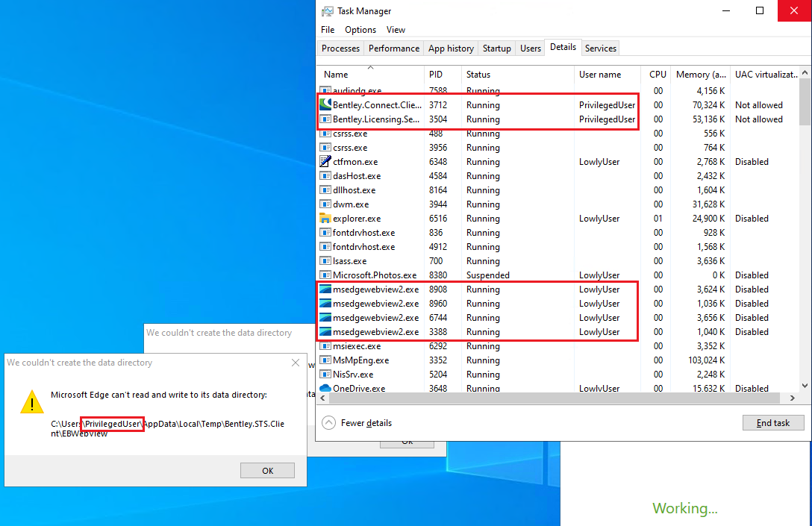Select the Details tab

(x=563, y=47)
